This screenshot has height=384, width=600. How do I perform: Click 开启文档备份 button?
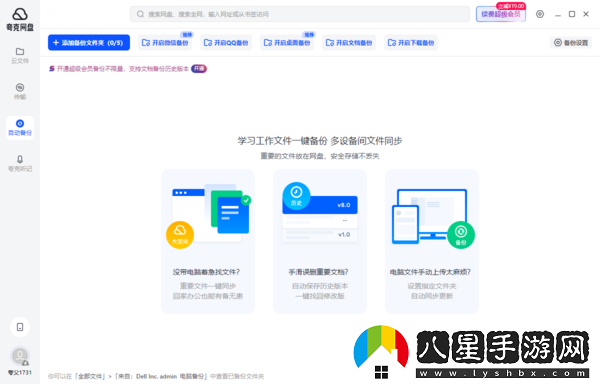point(349,42)
